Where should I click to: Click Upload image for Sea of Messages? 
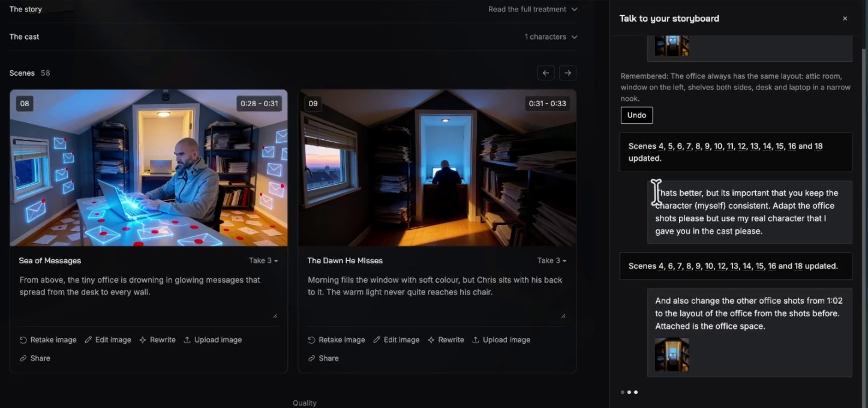pos(212,340)
